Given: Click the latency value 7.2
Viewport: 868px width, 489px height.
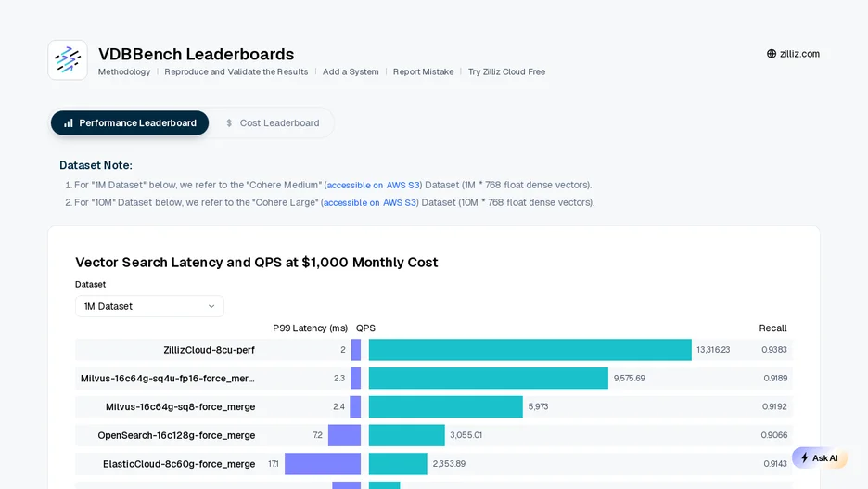Looking at the screenshot, I should click(x=318, y=435).
